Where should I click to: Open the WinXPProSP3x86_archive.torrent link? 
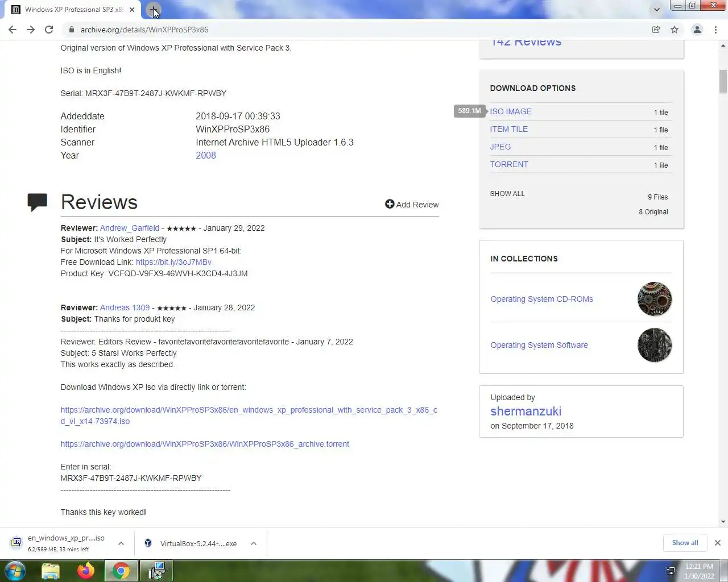[205, 444]
